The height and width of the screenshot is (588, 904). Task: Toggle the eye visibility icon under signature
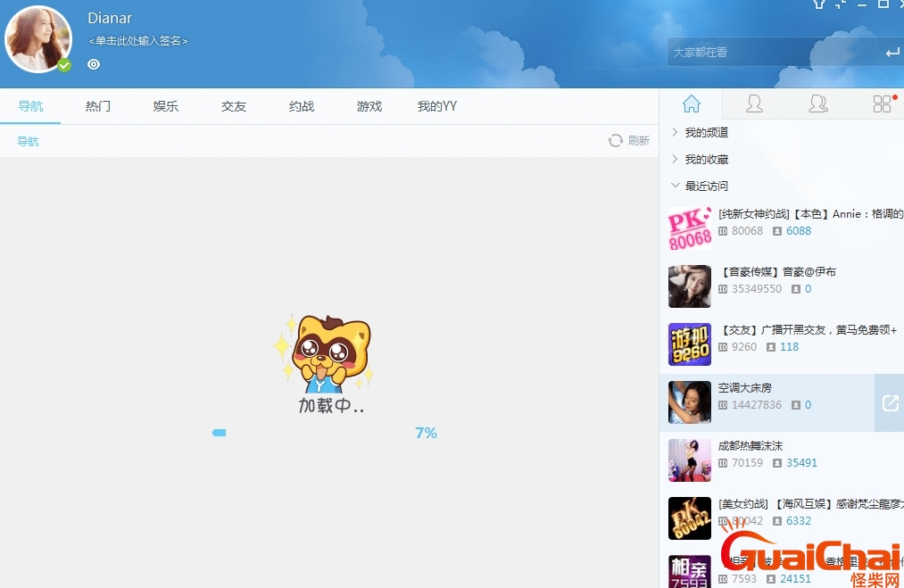[x=94, y=64]
